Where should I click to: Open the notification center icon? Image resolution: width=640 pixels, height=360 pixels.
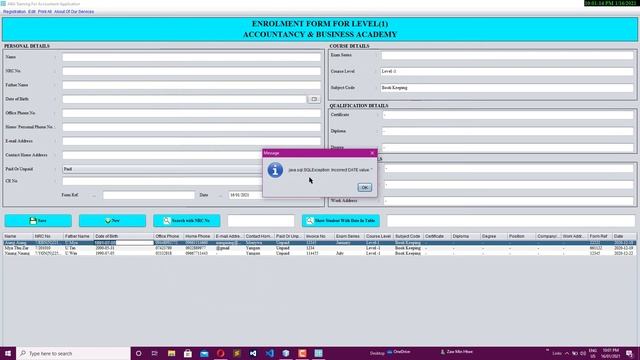(x=629, y=353)
